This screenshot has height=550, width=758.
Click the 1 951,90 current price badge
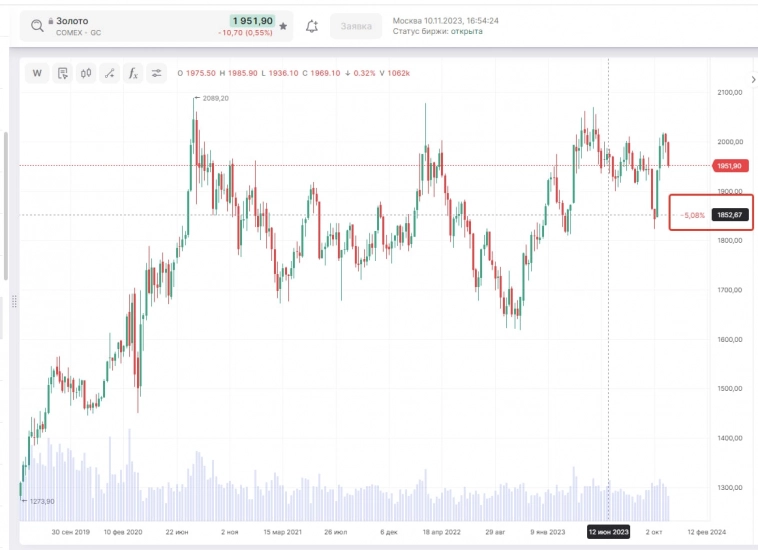pos(252,20)
